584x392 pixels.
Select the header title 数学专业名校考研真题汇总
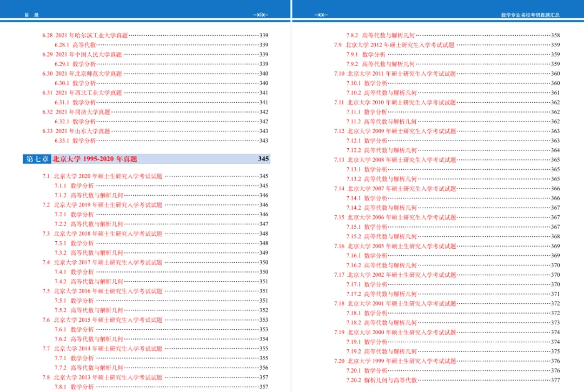point(530,15)
